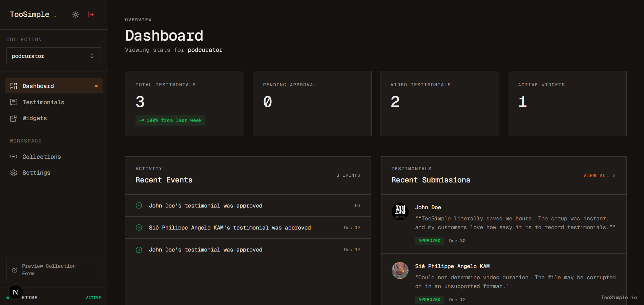Click the chevron arrows in the collection selector
The image size is (644, 305).
(92, 56)
